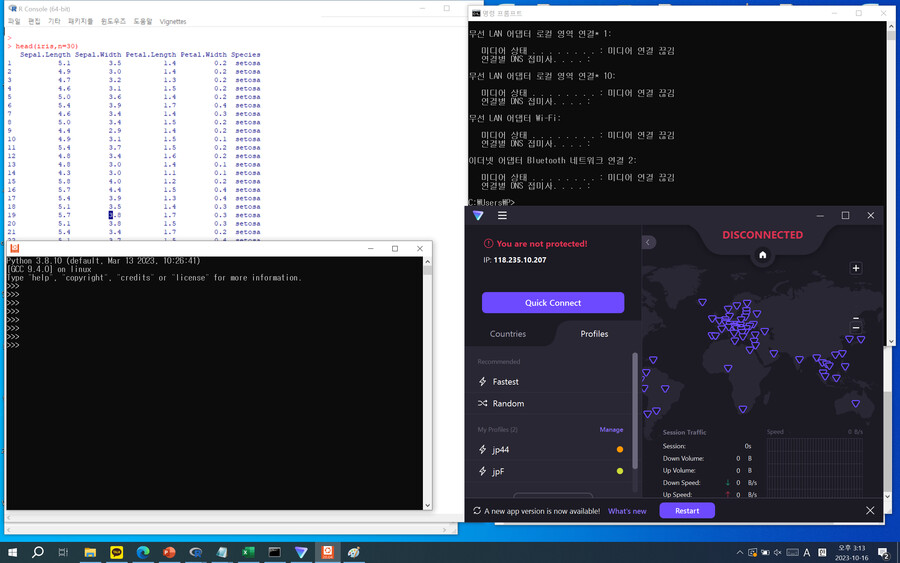
Task: Click the home icon on the map
Action: (763, 255)
